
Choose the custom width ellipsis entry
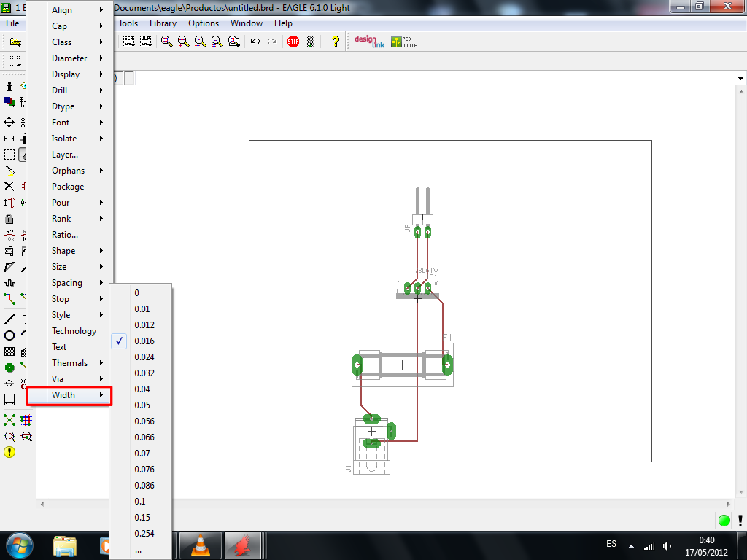click(x=141, y=550)
